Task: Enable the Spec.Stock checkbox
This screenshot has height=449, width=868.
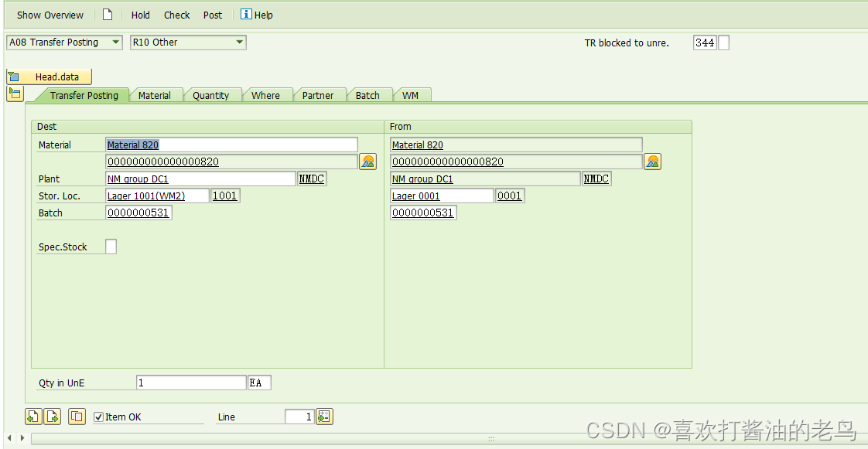Action: tap(111, 246)
